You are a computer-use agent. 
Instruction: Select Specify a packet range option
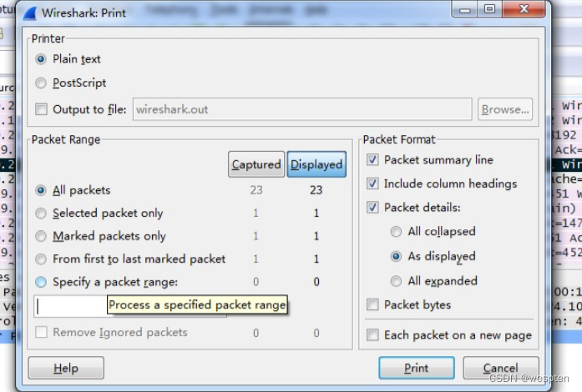tap(40, 282)
